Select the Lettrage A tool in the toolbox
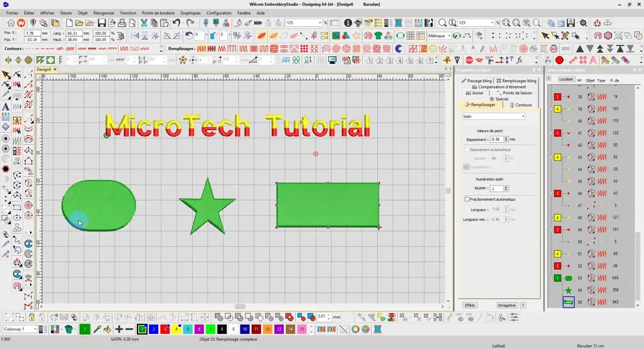 7,106
